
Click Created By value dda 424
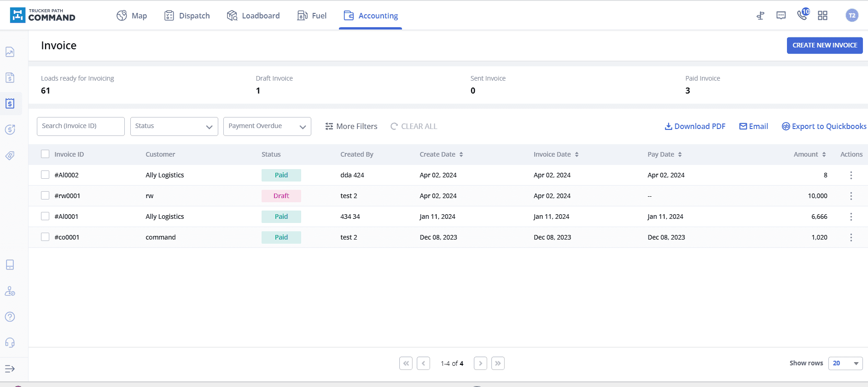click(352, 175)
